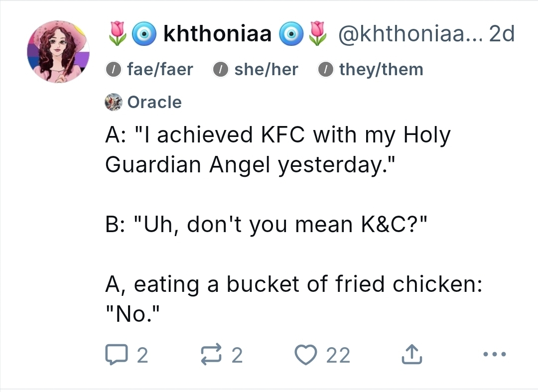Open khthoniaa's profile picture avatar
This screenshot has width=538, height=392.
coord(59,51)
